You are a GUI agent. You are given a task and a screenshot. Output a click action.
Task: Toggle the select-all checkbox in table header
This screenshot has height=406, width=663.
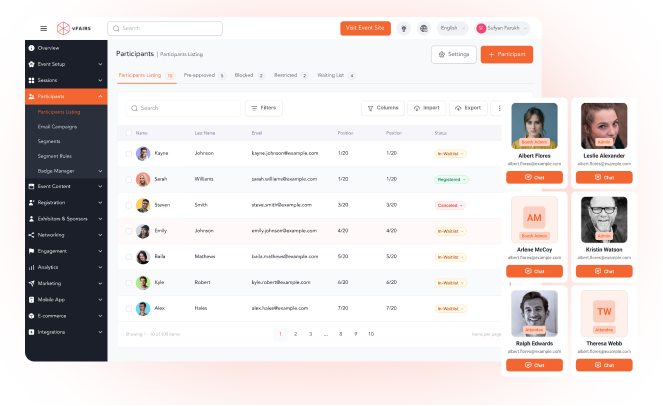[128, 132]
